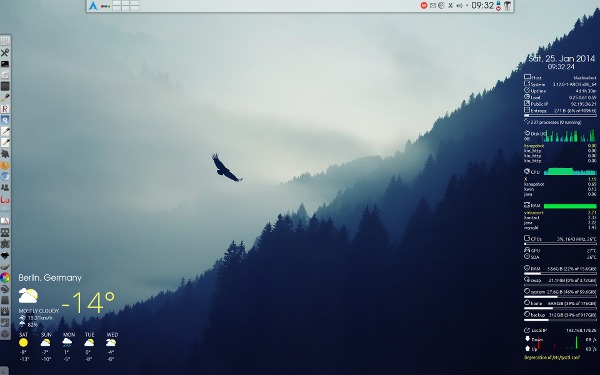
Task: Select the SAT sunny forecast icon
Action: pos(23,342)
